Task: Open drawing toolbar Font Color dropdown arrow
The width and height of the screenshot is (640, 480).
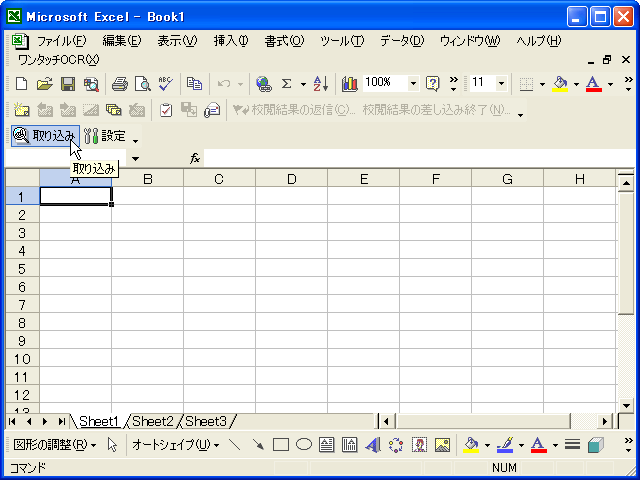Action: 555,445
